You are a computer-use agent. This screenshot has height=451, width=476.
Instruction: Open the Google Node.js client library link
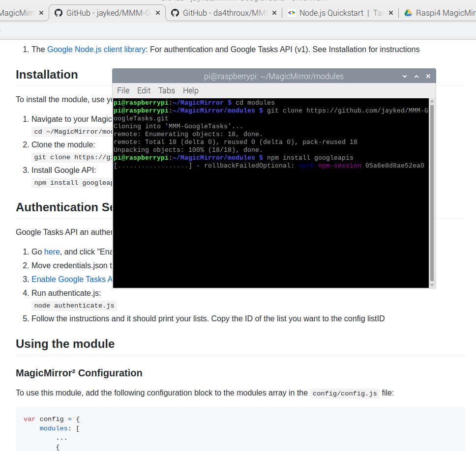point(96,50)
